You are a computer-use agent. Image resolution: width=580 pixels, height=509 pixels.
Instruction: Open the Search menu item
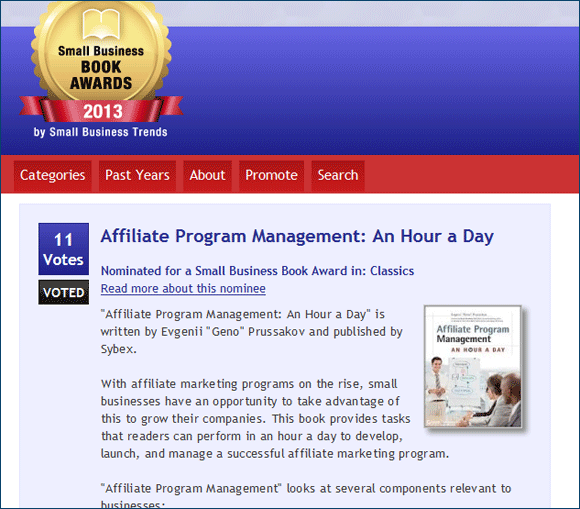point(338,175)
